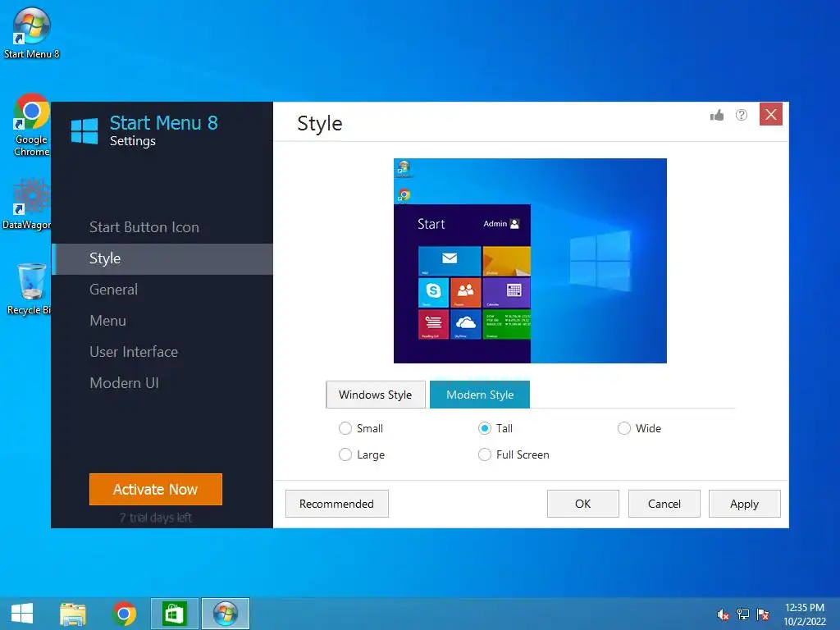Click the Activate Now button
The width and height of the screenshot is (840, 630).
point(155,489)
